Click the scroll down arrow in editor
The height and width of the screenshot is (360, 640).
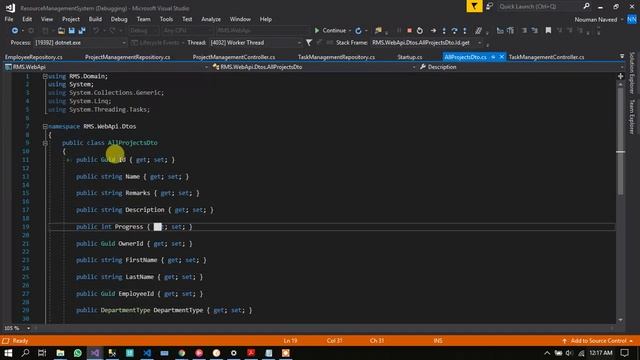[620, 320]
